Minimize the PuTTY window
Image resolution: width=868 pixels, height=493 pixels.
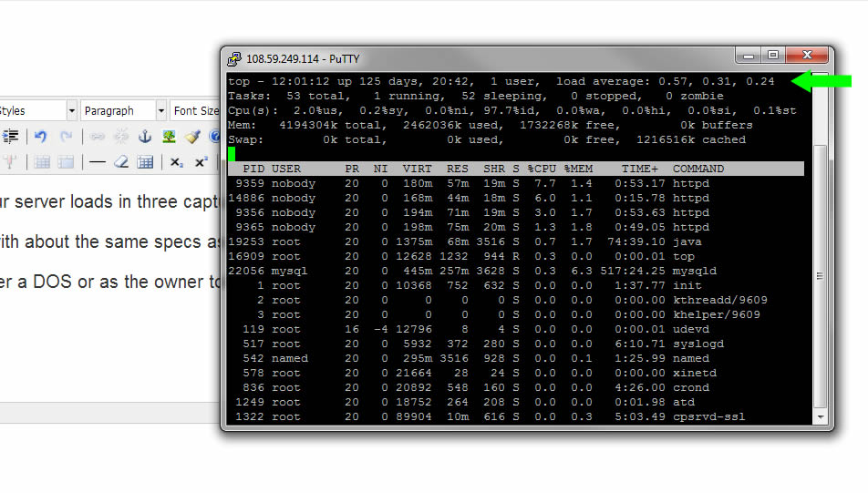pos(749,56)
